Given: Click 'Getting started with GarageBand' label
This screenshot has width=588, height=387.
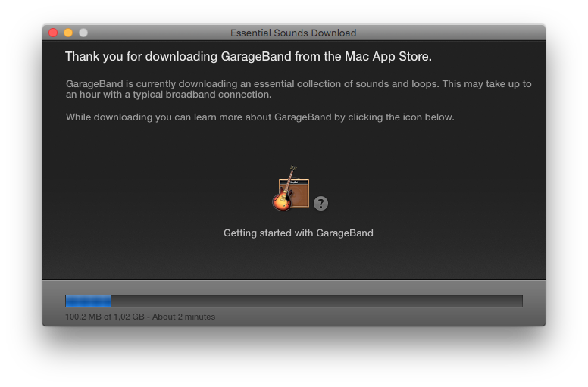Looking at the screenshot, I should click(x=298, y=233).
